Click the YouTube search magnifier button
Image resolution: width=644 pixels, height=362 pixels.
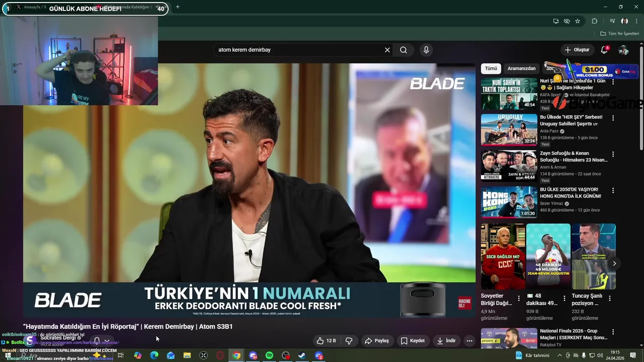coord(404,50)
